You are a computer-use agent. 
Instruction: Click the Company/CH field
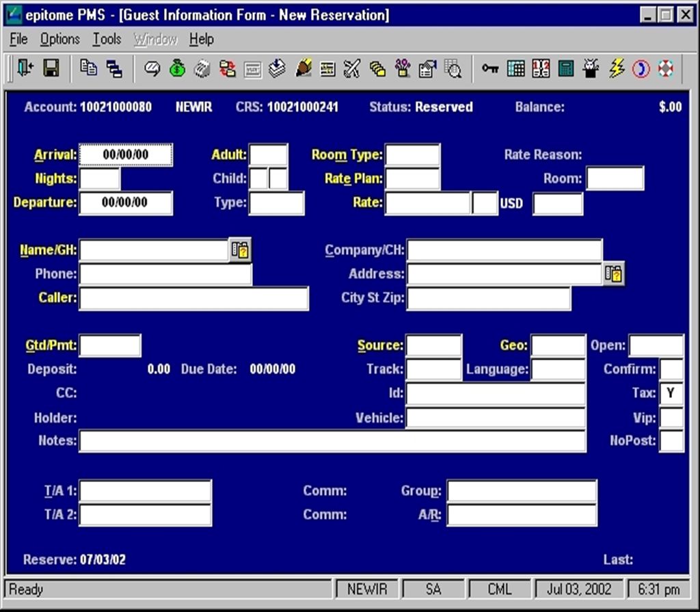click(504, 250)
